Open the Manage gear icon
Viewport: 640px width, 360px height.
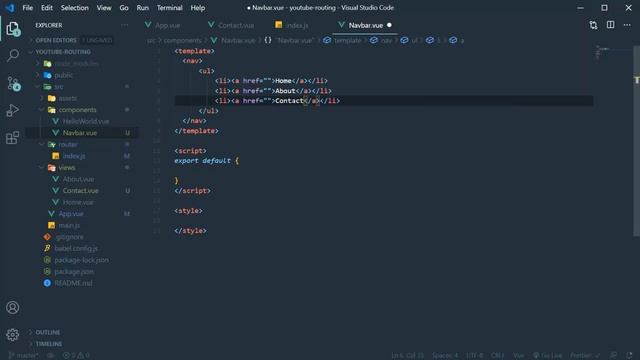click(13, 335)
